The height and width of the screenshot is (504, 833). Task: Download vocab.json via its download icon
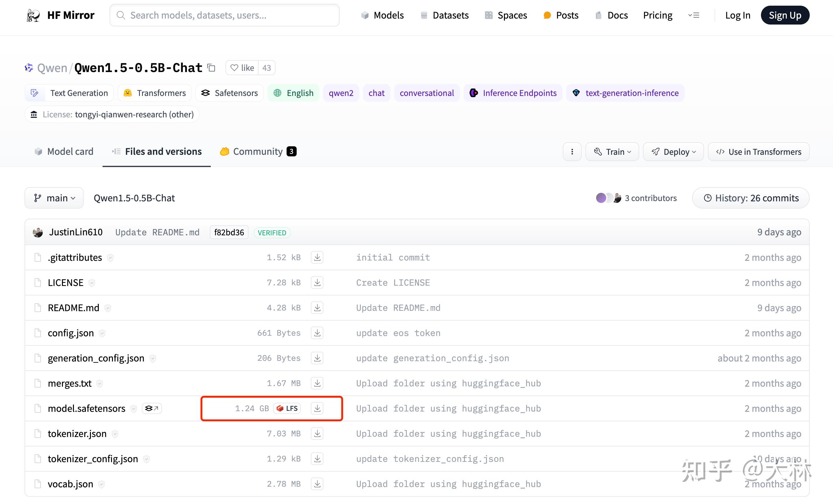(317, 484)
